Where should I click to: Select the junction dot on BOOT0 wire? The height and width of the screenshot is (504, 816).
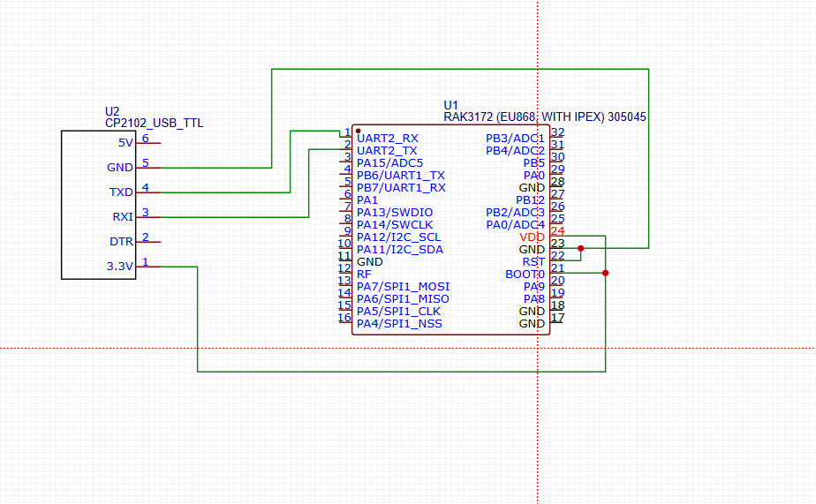tap(605, 273)
